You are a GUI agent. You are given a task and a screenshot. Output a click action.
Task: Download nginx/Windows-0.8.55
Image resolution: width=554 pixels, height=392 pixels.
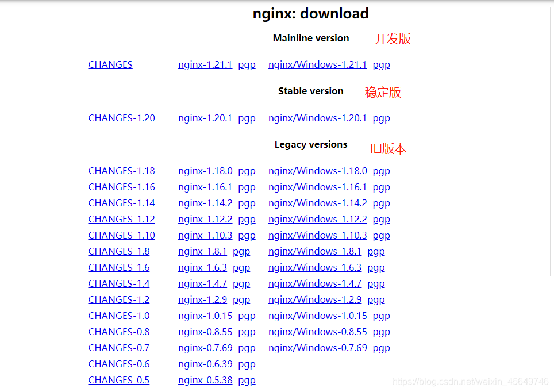tap(318, 332)
